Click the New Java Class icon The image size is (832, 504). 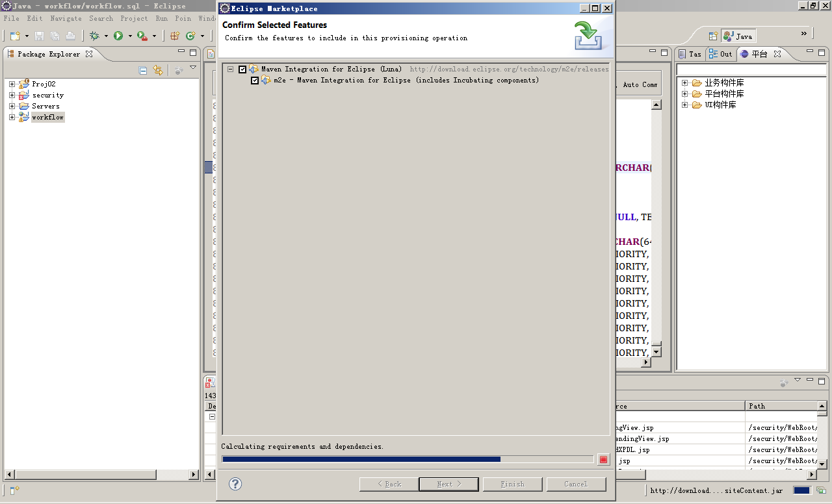tap(190, 36)
